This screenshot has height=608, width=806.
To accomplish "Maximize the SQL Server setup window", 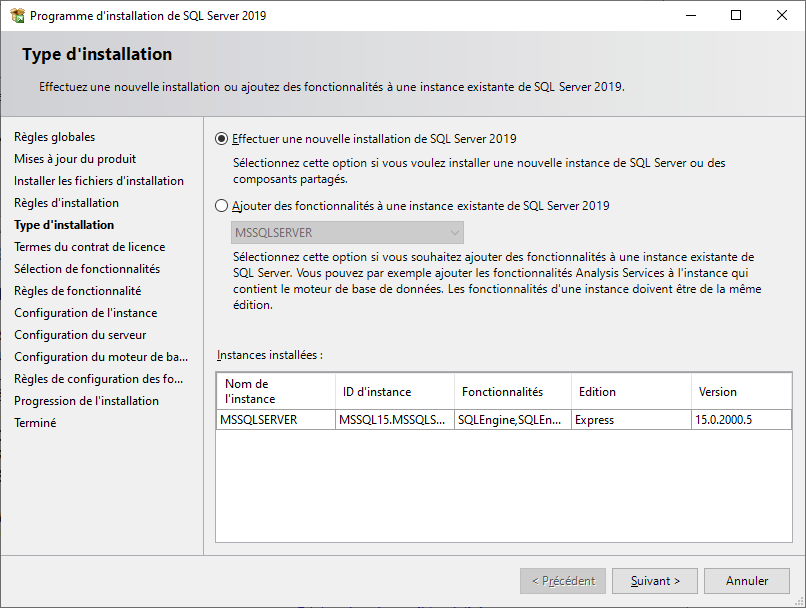I will pos(736,15).
